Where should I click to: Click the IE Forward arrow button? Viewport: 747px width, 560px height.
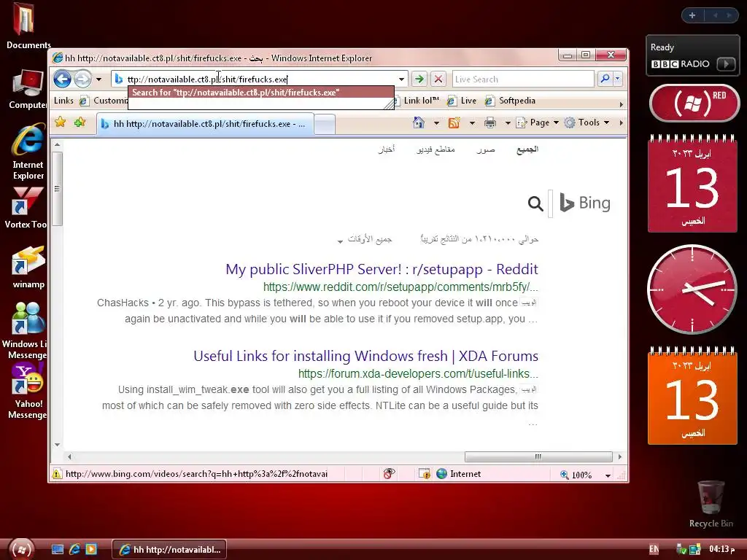pyautogui.click(x=83, y=79)
